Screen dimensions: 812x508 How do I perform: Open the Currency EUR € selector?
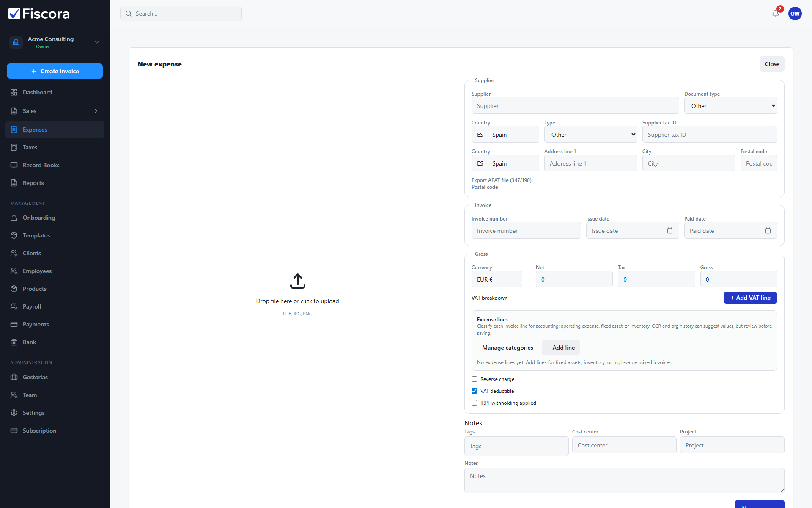[497, 279]
